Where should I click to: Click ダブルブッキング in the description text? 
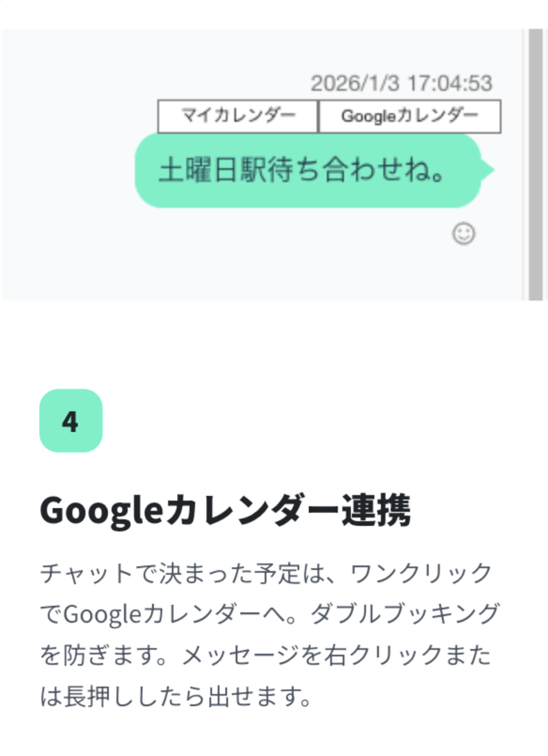(405, 614)
